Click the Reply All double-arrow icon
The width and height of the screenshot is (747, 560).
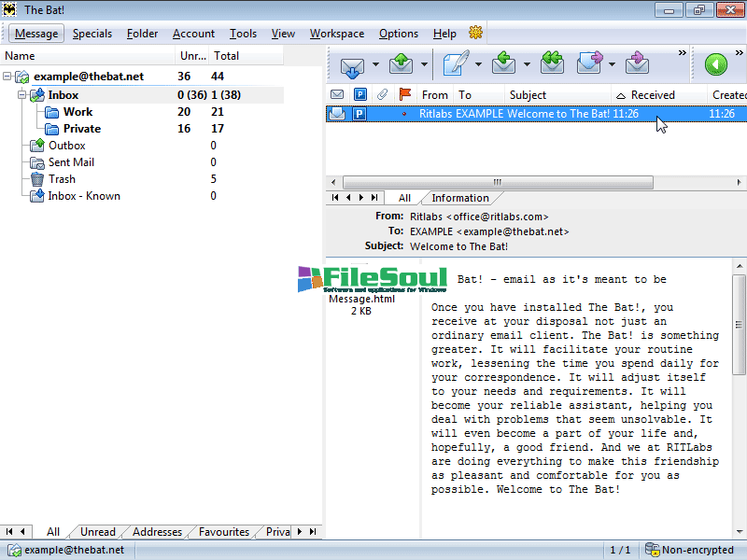click(x=552, y=64)
